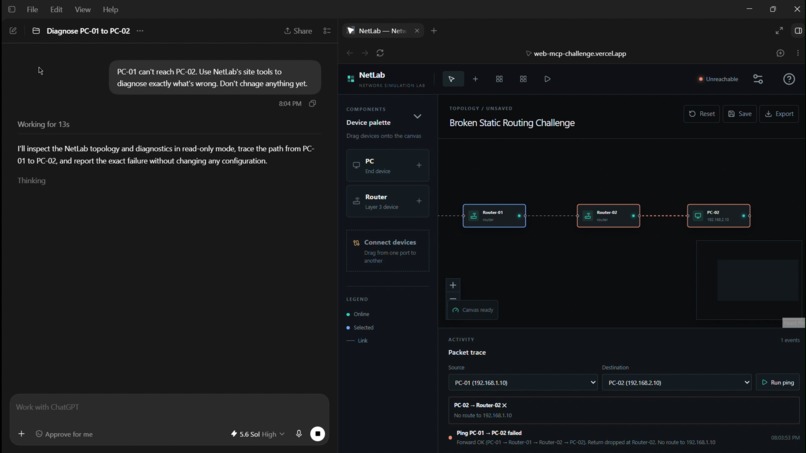Click the Ping PC-01 → PC-02 failed entry
The width and height of the screenshot is (806, 453).
click(x=624, y=438)
